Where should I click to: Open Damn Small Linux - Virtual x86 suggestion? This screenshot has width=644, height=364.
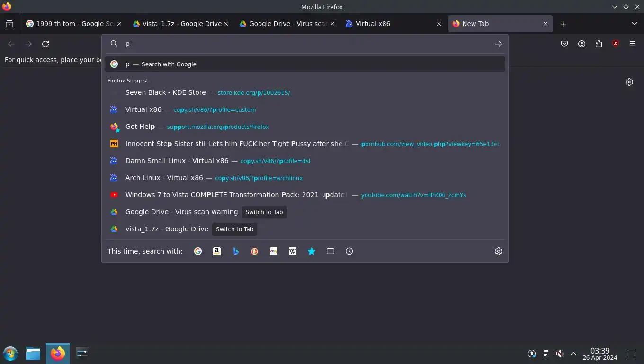[305, 161]
